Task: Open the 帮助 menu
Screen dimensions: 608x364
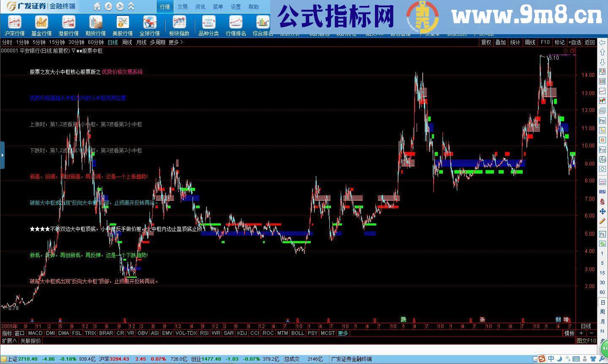Action: coord(253,7)
